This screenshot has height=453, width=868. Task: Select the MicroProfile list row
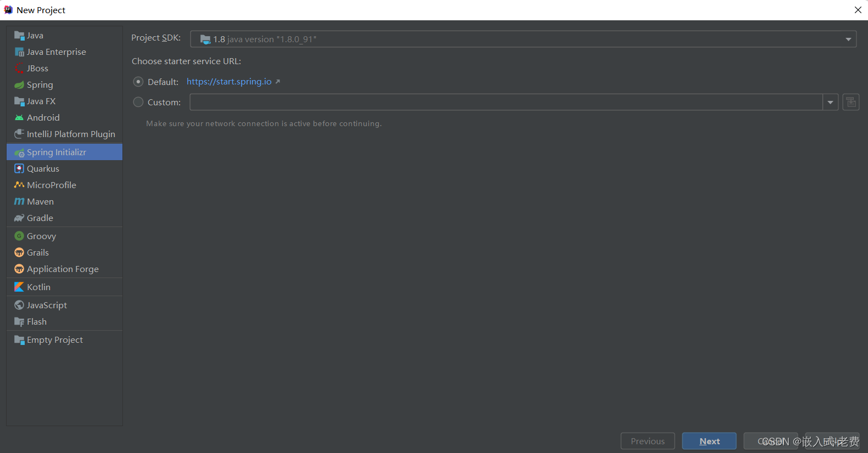(x=64, y=185)
